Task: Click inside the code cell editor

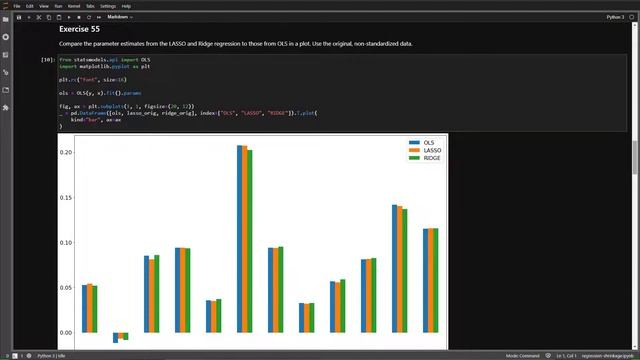Action: coord(342,93)
